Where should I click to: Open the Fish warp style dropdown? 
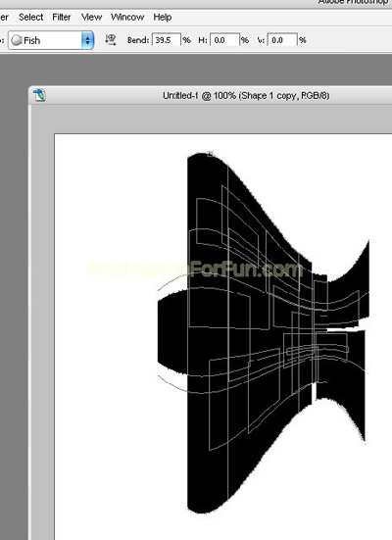tap(51, 40)
